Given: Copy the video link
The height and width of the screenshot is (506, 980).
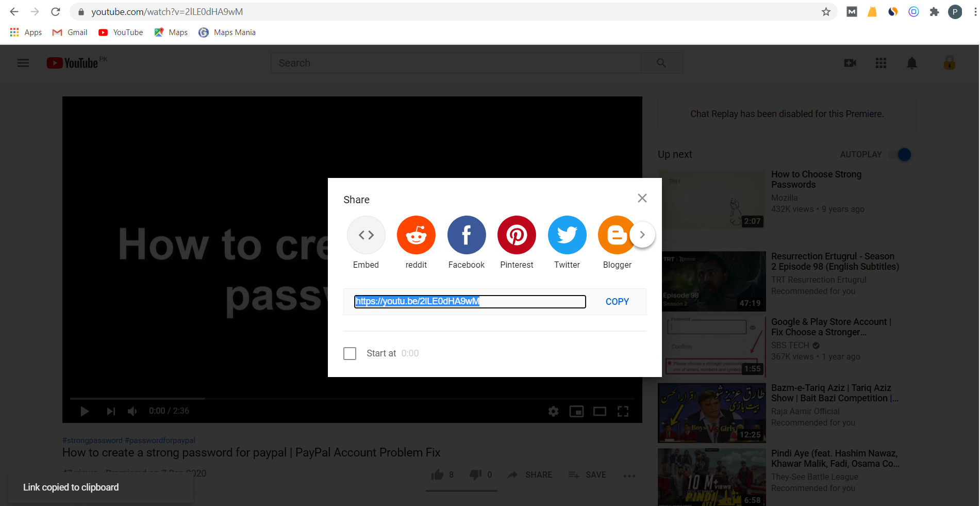Looking at the screenshot, I should [x=617, y=302].
